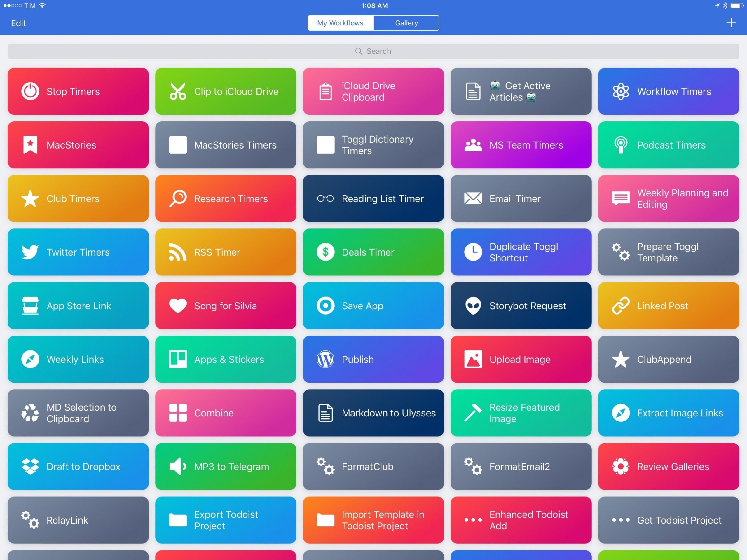Tap the flower icon on Review Galleries
The height and width of the screenshot is (560, 747).
pos(620,466)
